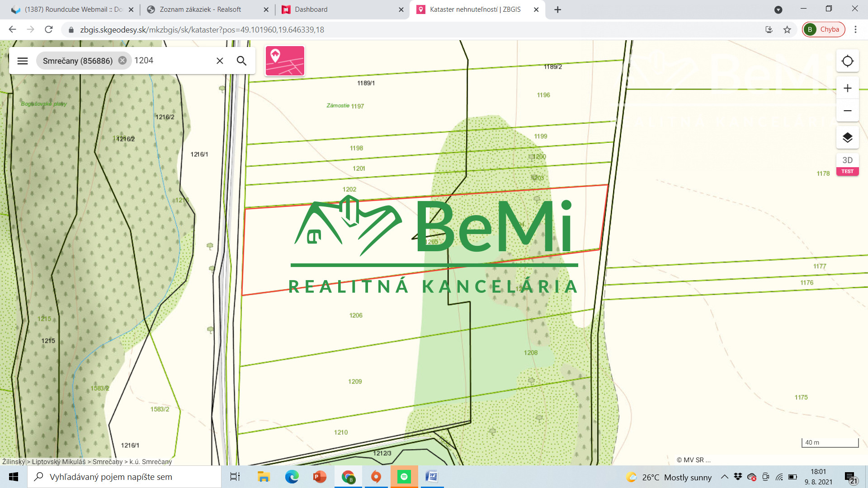Open the Chyba profile button
868x488 pixels.
click(x=823, y=29)
